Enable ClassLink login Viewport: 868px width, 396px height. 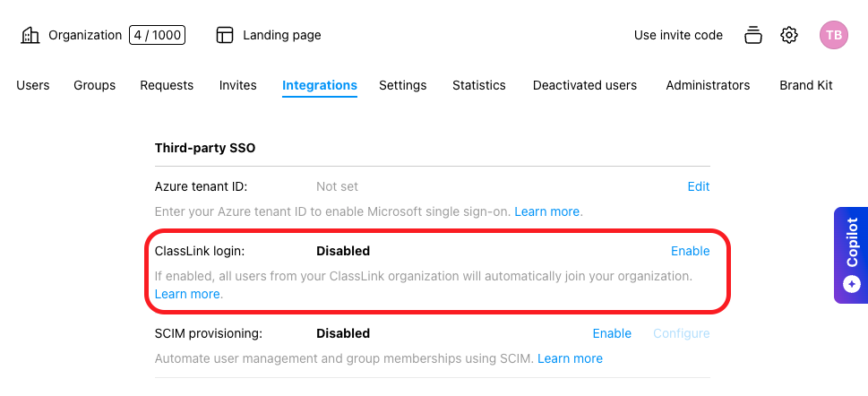[x=691, y=251]
